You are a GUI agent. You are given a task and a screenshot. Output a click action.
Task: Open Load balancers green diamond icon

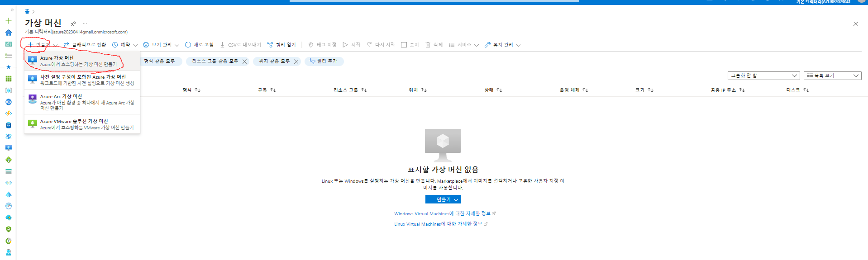[x=8, y=160]
